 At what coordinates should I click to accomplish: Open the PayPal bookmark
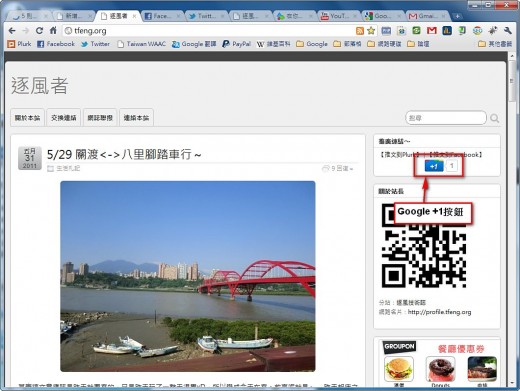(236, 44)
